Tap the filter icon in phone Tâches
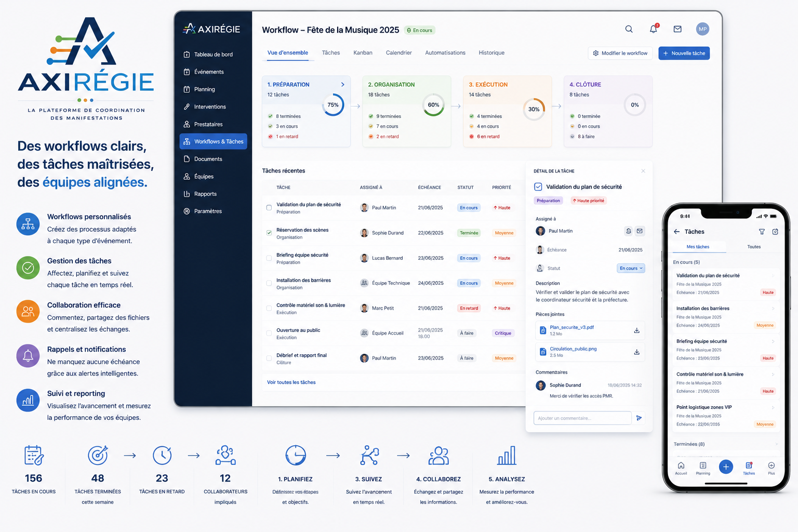798x532 pixels. (x=762, y=232)
